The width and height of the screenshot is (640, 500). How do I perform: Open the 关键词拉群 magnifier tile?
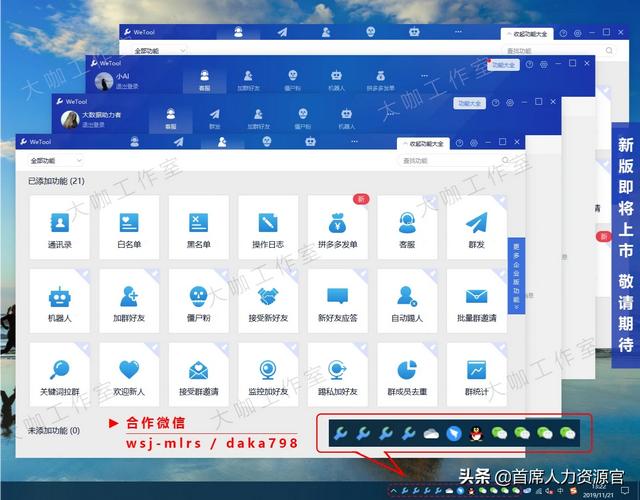click(x=60, y=375)
